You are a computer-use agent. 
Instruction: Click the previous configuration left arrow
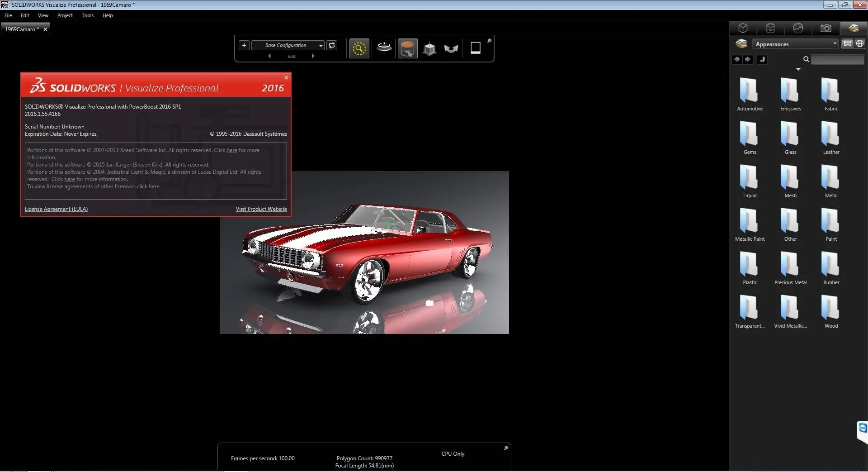(269, 56)
